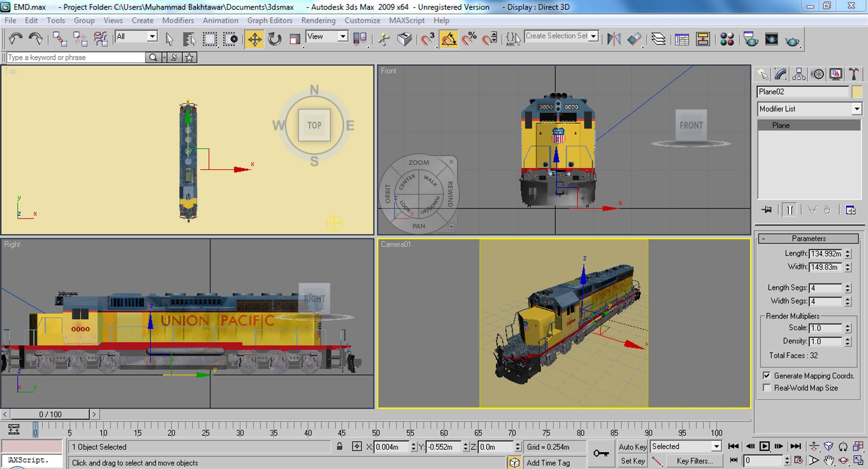Screen dimensions: 868x469
Task: Click the Mirror tool icon
Action: pos(613,39)
